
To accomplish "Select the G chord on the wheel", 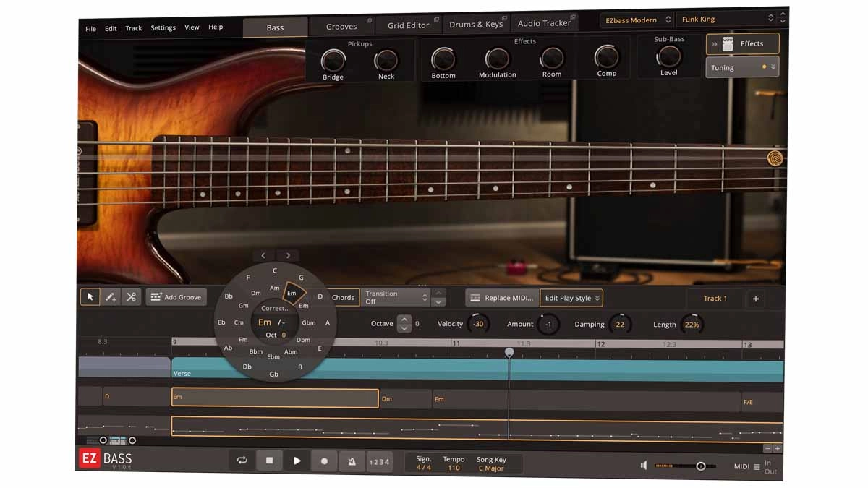I will (x=301, y=278).
